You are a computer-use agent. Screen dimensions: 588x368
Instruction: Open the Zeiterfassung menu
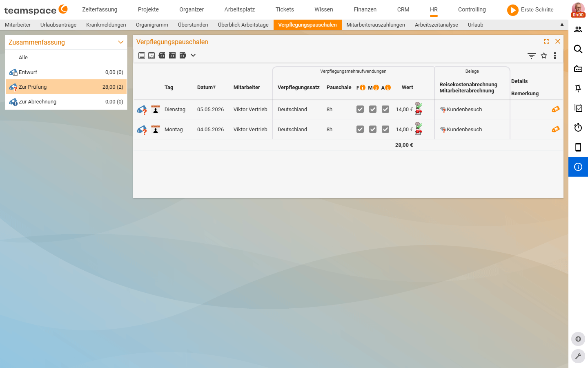100,9
